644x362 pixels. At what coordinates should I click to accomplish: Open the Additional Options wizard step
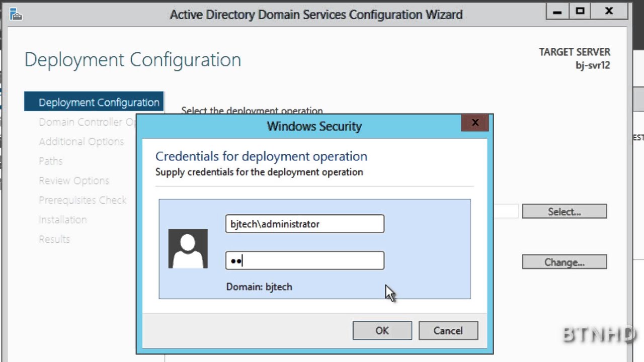(x=81, y=141)
